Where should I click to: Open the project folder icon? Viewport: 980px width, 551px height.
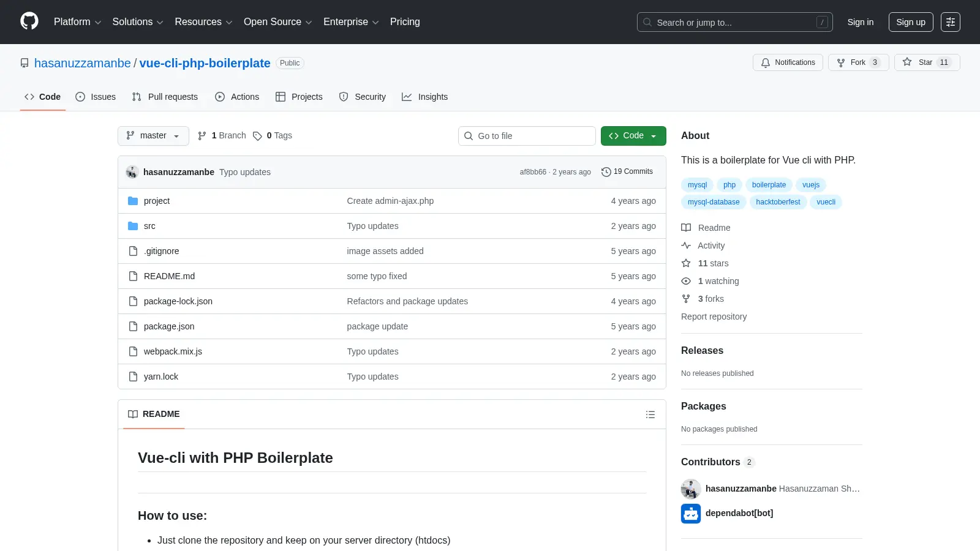133,201
